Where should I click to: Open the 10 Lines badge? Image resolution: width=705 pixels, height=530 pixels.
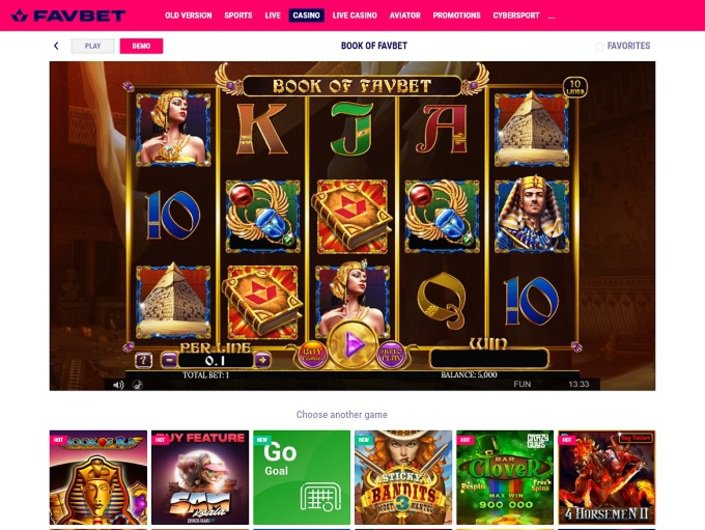coord(575,87)
